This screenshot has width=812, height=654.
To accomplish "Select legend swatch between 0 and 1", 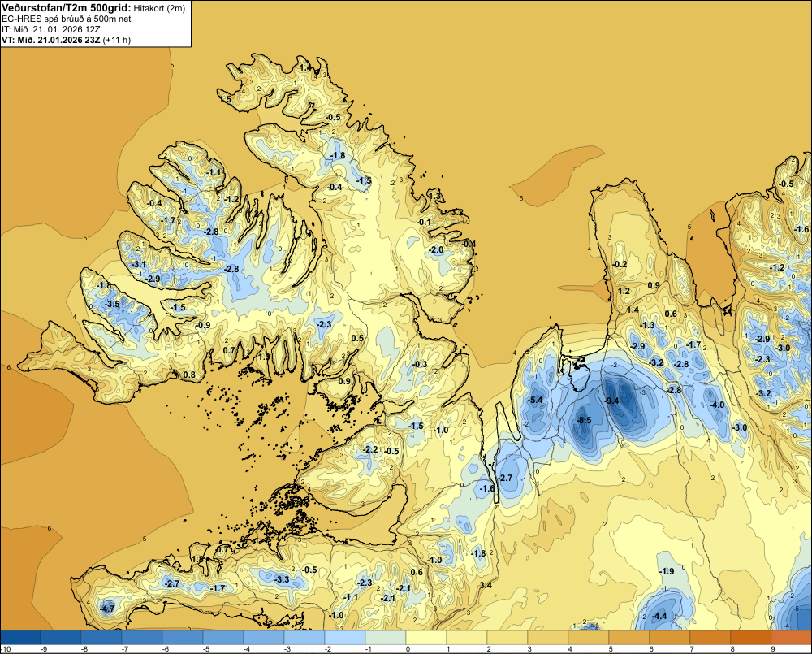I will (x=426, y=636).
